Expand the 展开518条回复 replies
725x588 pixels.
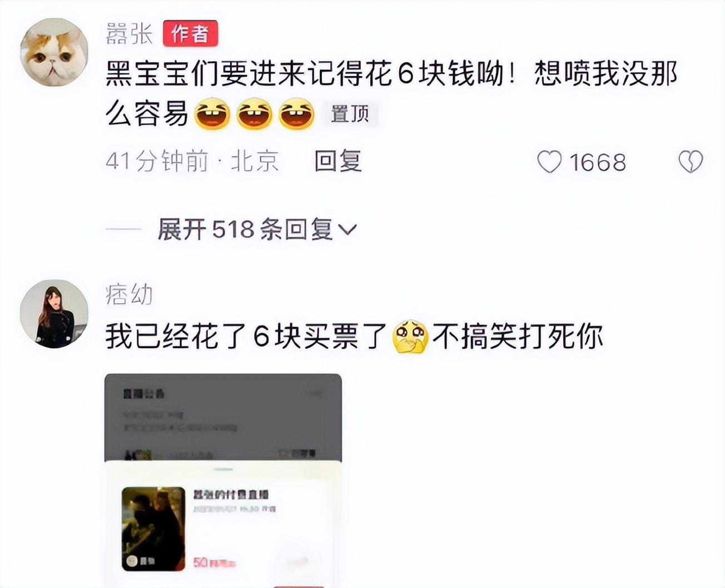pyautogui.click(x=257, y=229)
